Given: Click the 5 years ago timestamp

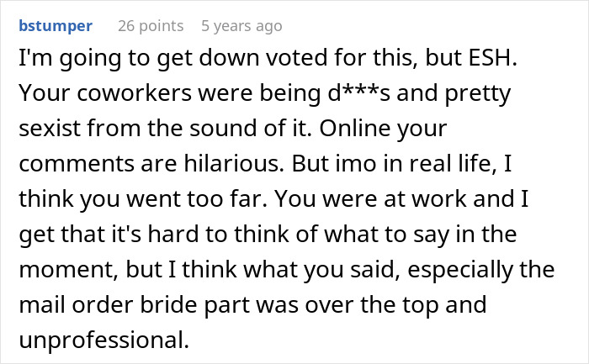Looking at the screenshot, I should coord(241,26).
